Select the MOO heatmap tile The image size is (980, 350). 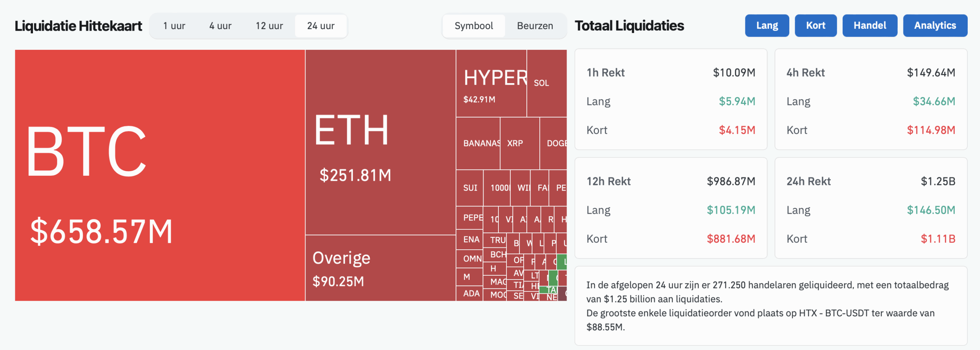click(495, 295)
